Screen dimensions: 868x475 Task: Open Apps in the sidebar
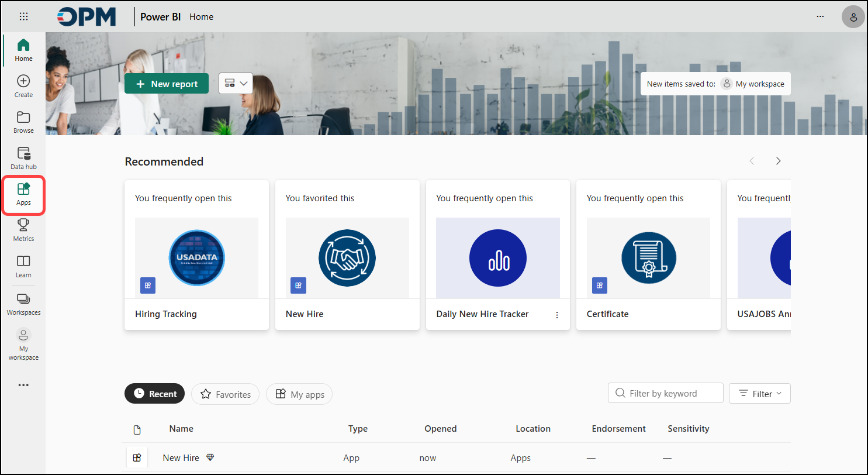pos(23,195)
